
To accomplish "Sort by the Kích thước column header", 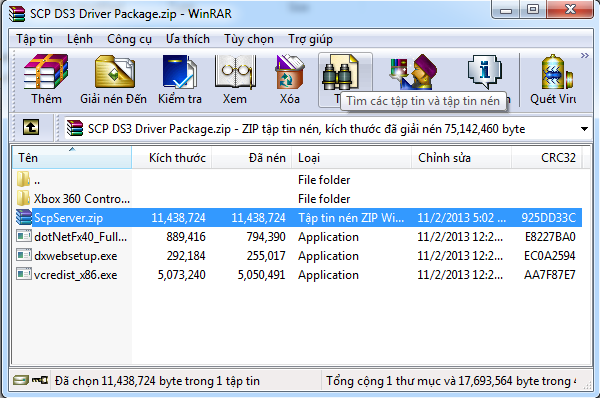I will [x=172, y=158].
